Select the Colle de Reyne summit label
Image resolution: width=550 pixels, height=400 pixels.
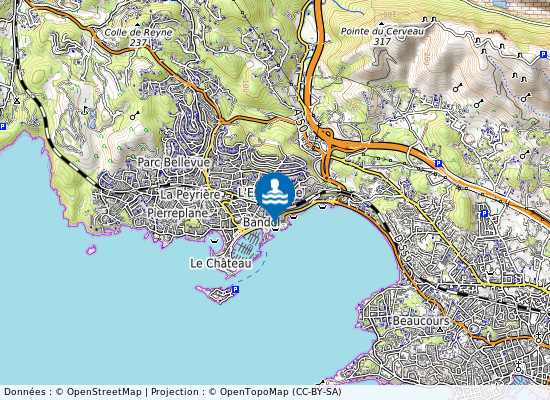139,37
